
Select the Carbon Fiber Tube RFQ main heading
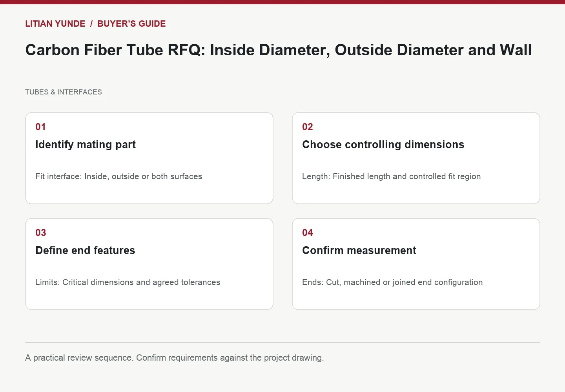click(279, 50)
